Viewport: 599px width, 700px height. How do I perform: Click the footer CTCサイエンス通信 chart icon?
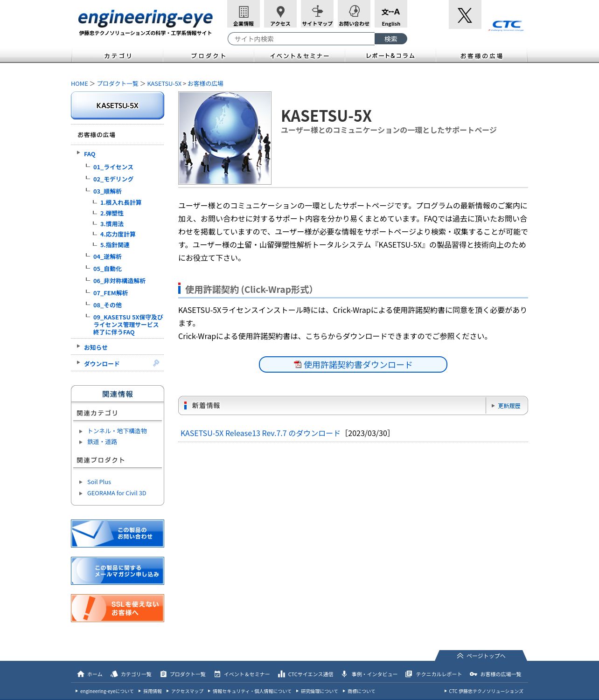point(281,674)
